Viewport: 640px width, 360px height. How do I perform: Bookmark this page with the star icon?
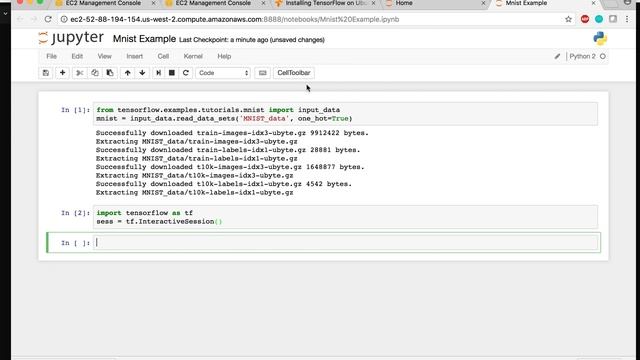[x=568, y=19]
